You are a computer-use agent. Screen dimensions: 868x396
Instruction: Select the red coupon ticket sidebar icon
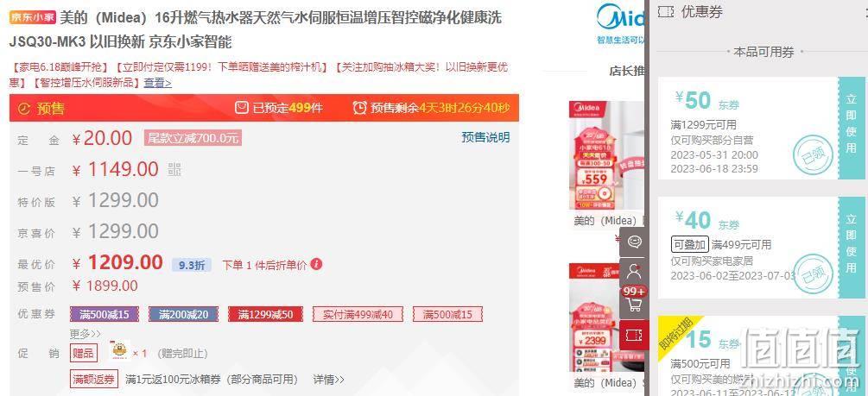(x=635, y=335)
